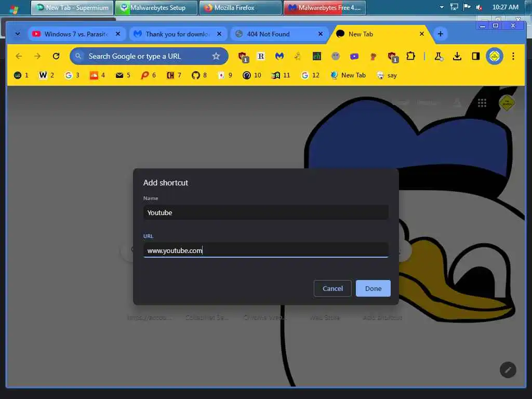The image size is (532, 399).
Task: Close the 'Windows 7 vs. Parasit' tab
Action: 118,34
